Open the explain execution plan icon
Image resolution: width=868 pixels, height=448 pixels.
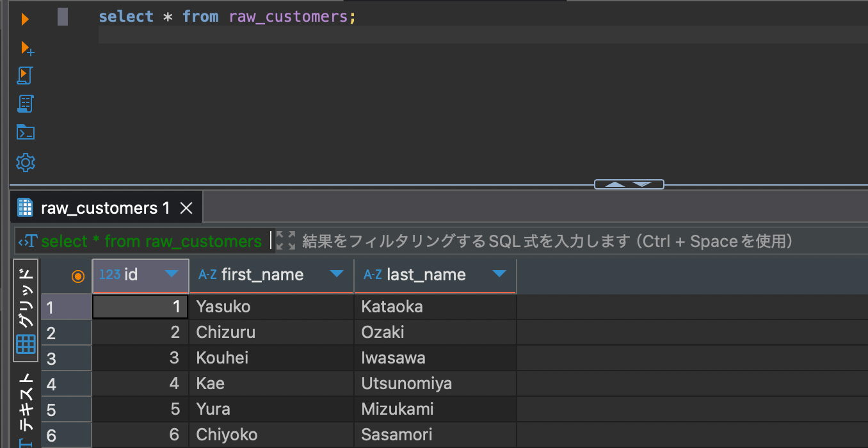(x=25, y=104)
